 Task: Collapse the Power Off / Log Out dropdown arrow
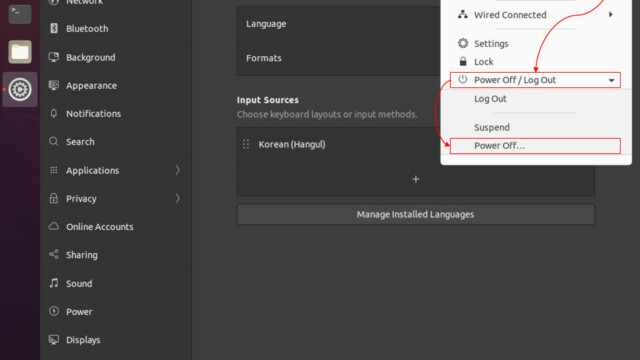tap(611, 80)
